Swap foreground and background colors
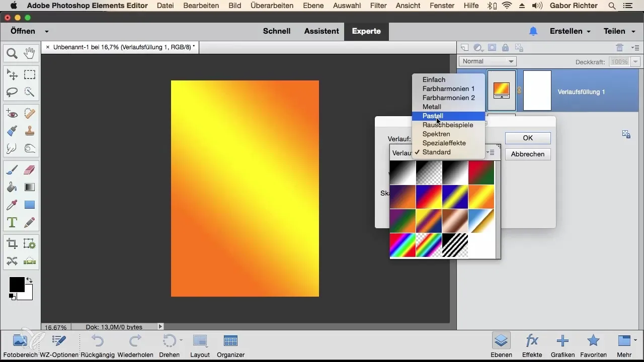Image resolution: width=644 pixels, height=362 pixels. click(x=29, y=280)
